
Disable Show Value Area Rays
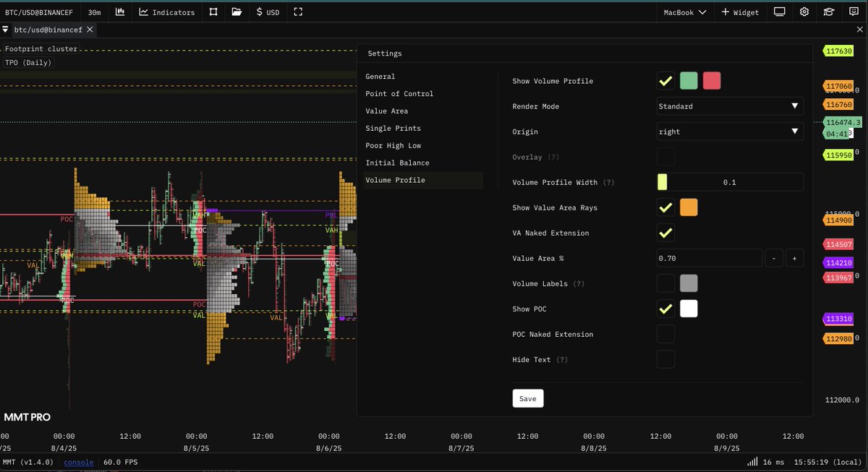pos(665,207)
